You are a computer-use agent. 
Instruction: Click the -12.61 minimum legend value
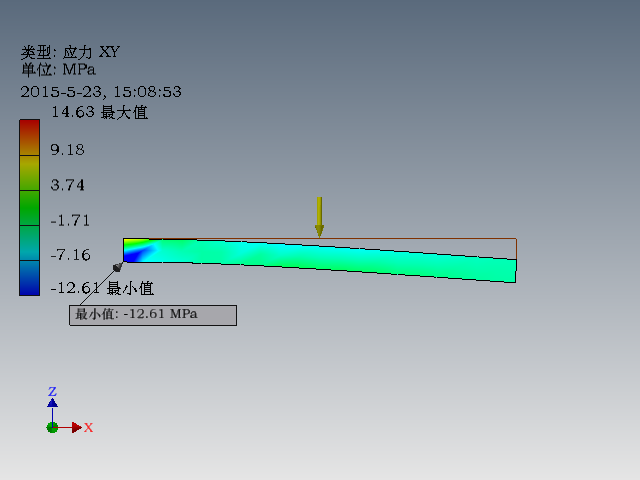(102, 288)
